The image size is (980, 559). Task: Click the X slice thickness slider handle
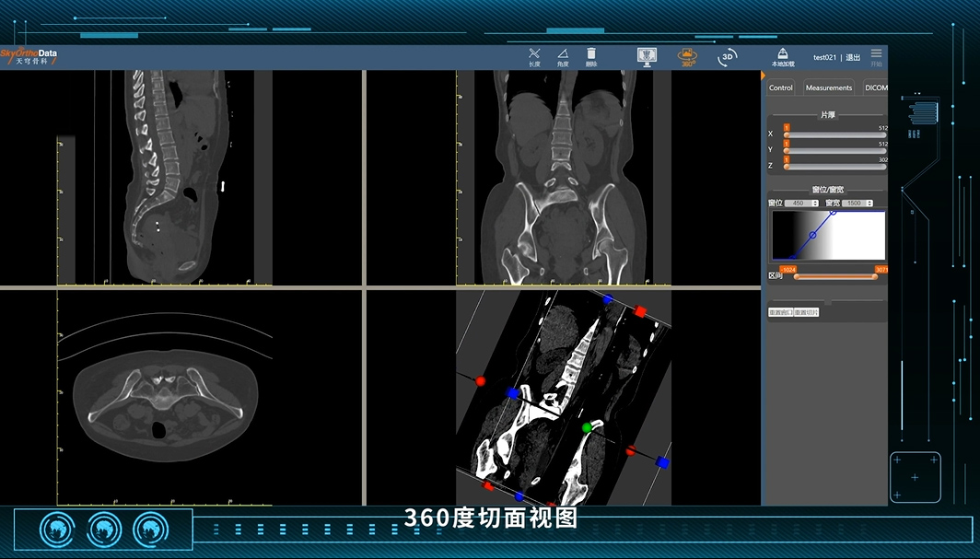(x=787, y=134)
